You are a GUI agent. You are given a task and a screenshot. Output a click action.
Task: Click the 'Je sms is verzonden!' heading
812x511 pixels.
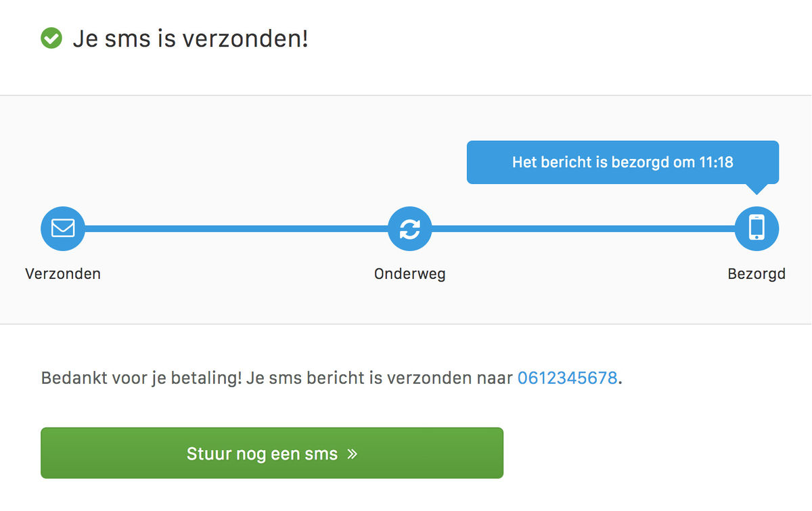click(190, 39)
